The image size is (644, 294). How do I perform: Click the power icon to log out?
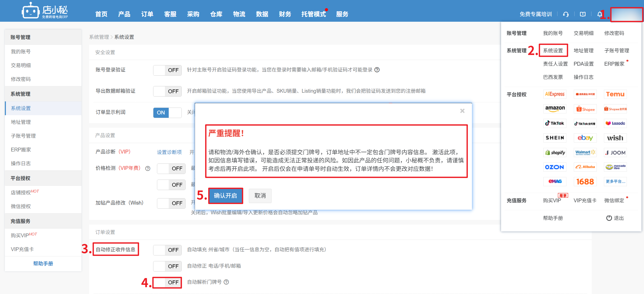tap(609, 218)
